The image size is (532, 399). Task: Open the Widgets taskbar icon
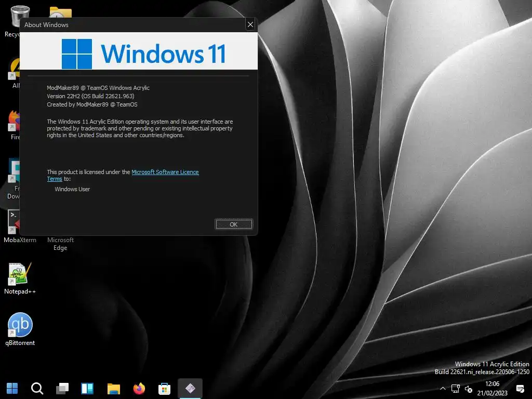coord(87,388)
